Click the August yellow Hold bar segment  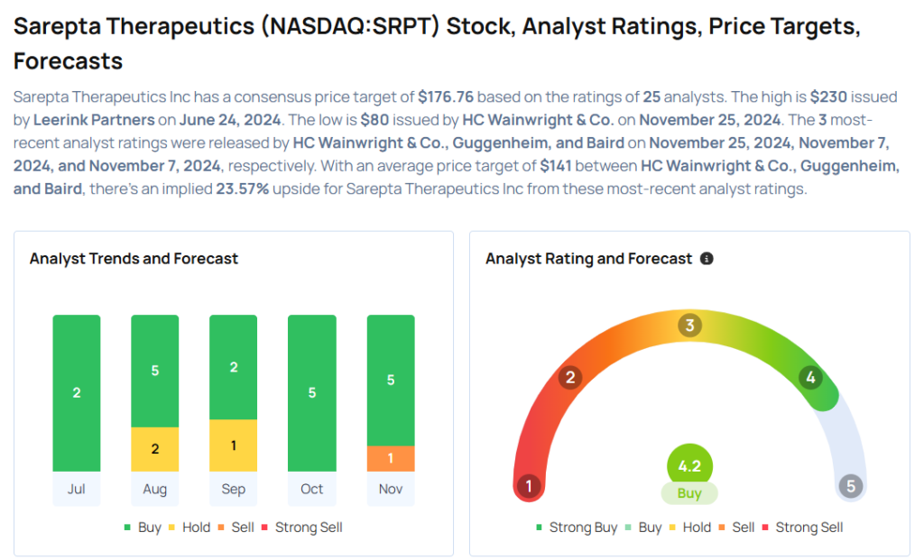point(155,449)
